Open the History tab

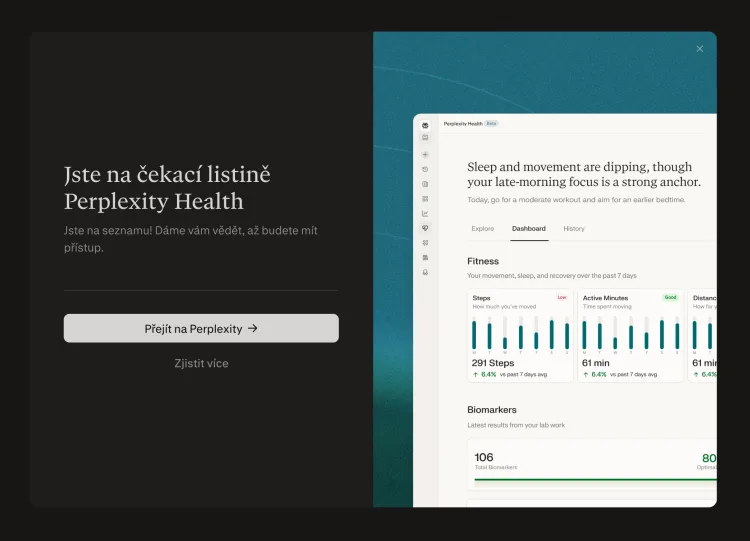tap(574, 229)
